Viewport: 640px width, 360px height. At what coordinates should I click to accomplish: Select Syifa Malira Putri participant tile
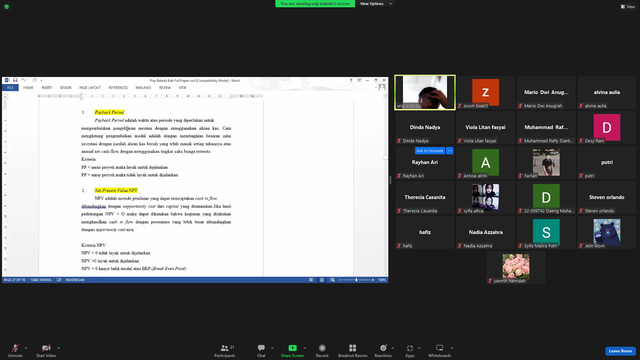point(546,233)
